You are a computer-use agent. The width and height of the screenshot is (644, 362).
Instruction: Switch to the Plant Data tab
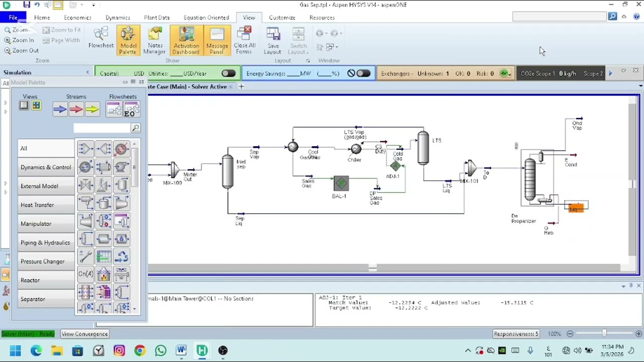point(156,18)
